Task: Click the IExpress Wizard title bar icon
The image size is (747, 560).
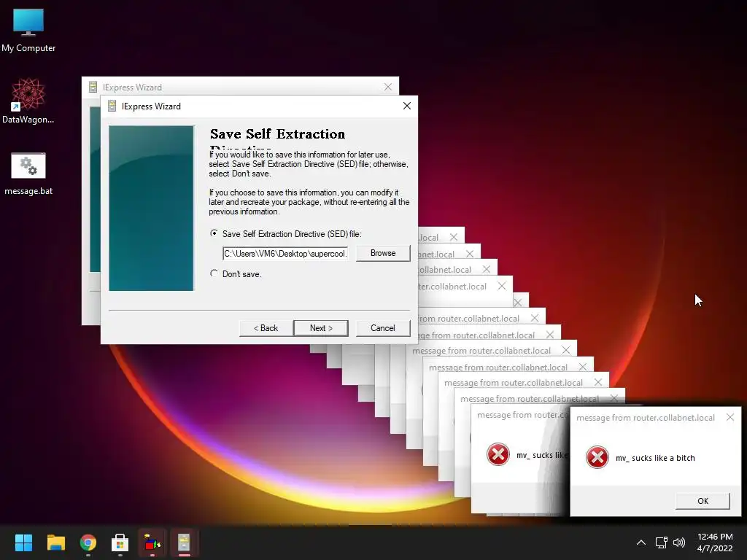Action: click(x=112, y=106)
